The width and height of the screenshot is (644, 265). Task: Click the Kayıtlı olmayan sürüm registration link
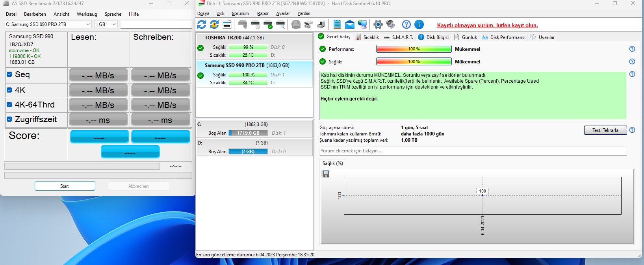point(487,25)
